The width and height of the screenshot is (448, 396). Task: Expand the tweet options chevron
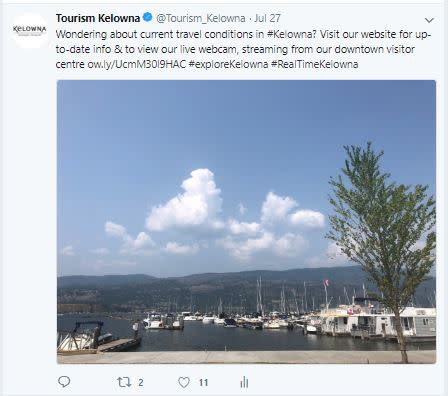click(x=429, y=20)
